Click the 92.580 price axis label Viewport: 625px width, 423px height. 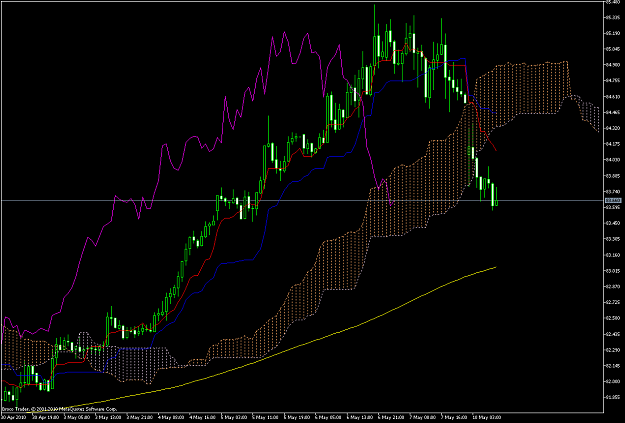tap(613, 318)
